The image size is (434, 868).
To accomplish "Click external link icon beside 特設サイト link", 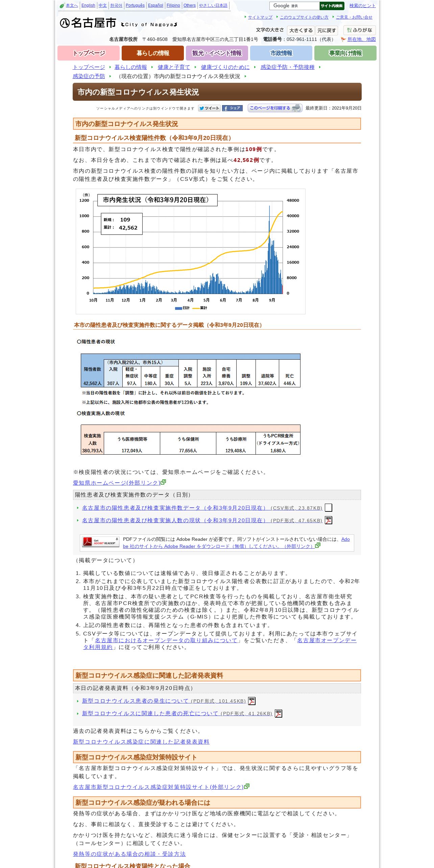I will click(247, 786).
